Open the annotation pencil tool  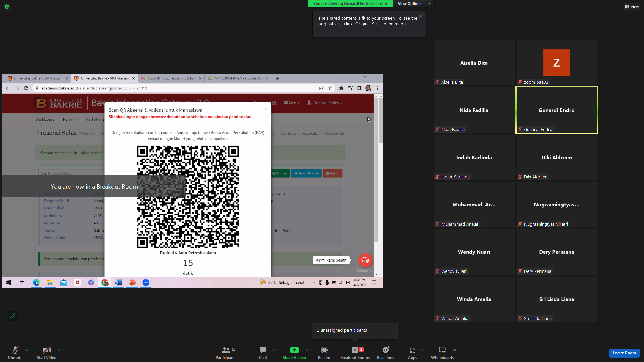click(13, 316)
